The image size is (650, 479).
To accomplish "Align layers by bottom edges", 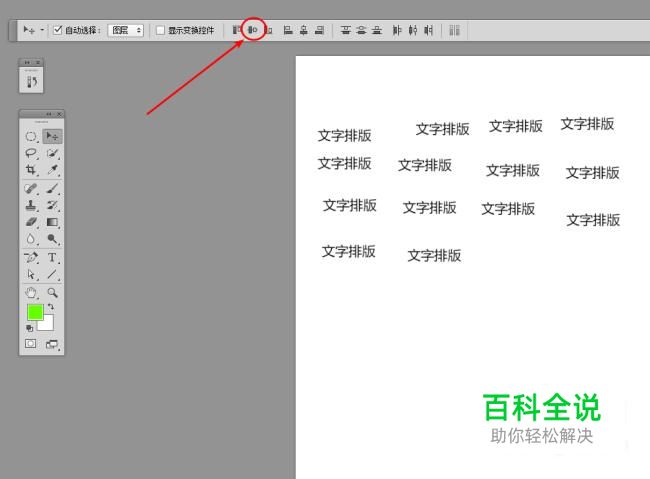I will (269, 30).
